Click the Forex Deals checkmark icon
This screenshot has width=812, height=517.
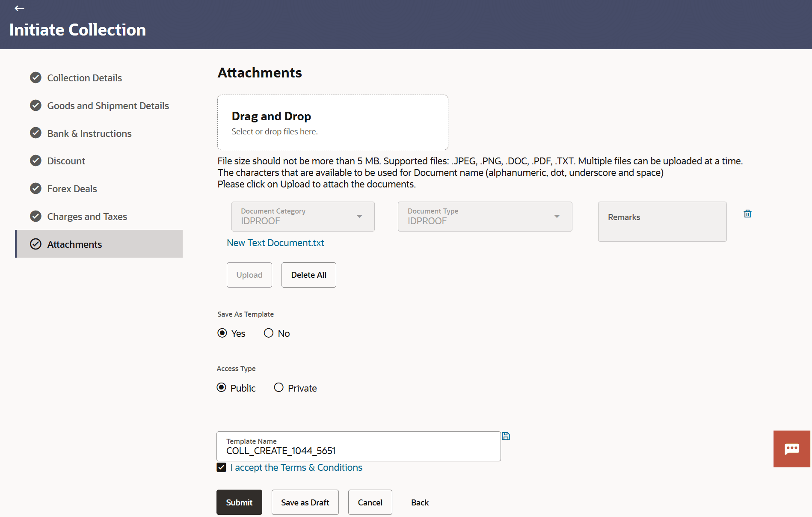36,188
